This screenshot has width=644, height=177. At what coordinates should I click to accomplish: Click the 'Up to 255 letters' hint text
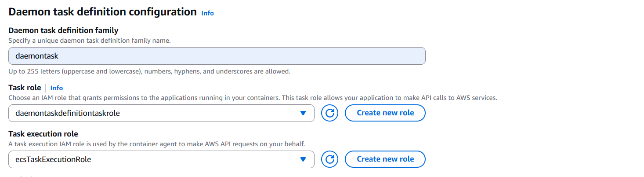149,71
